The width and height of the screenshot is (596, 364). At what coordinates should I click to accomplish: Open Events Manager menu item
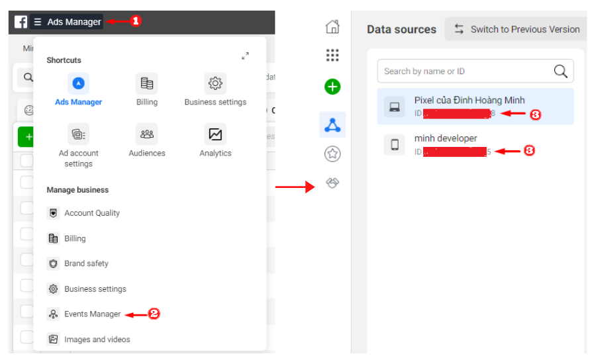[x=92, y=314]
